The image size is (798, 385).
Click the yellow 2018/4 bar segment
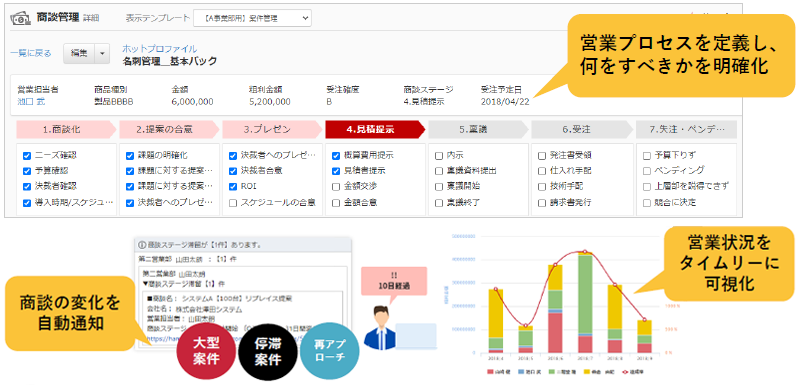(496, 314)
